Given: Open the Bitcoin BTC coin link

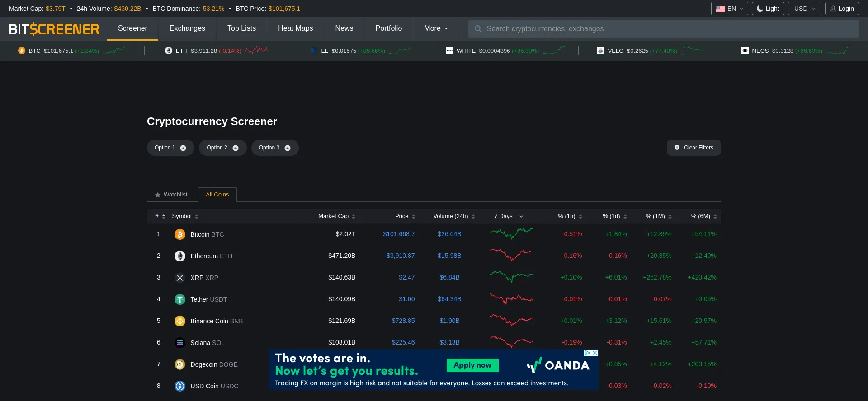Looking at the screenshot, I should pyautogui.click(x=207, y=234).
